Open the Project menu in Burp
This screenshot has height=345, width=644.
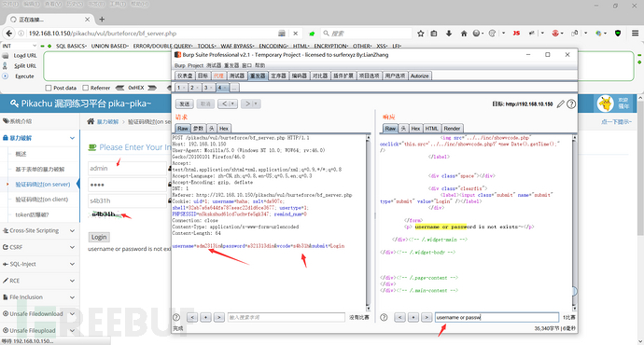click(x=195, y=65)
